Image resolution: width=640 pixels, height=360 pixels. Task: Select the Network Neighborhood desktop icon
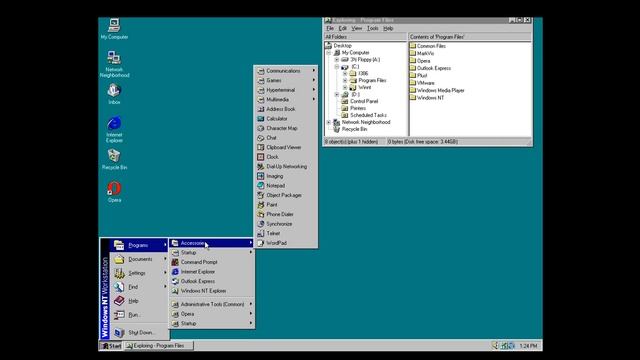[114, 64]
